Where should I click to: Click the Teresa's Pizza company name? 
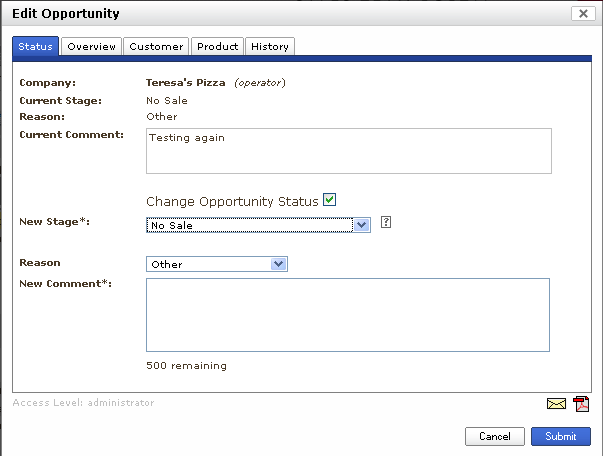pos(187,82)
